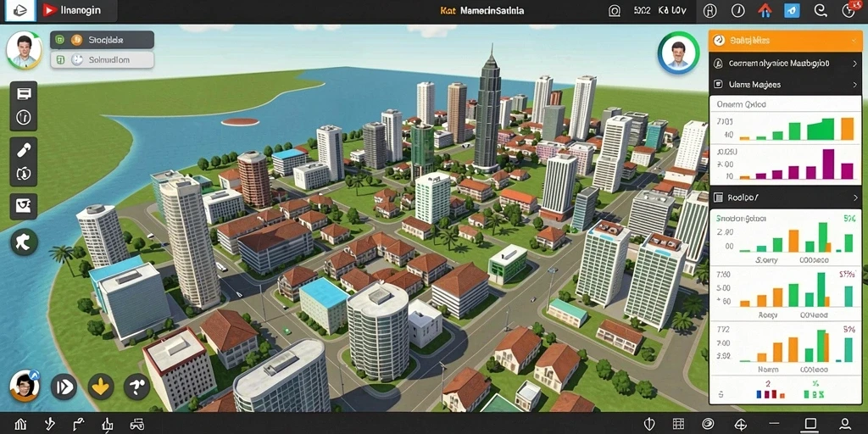Expand the Ulame Majees row chevron
Screen dimensions: 868x434
[854, 85]
